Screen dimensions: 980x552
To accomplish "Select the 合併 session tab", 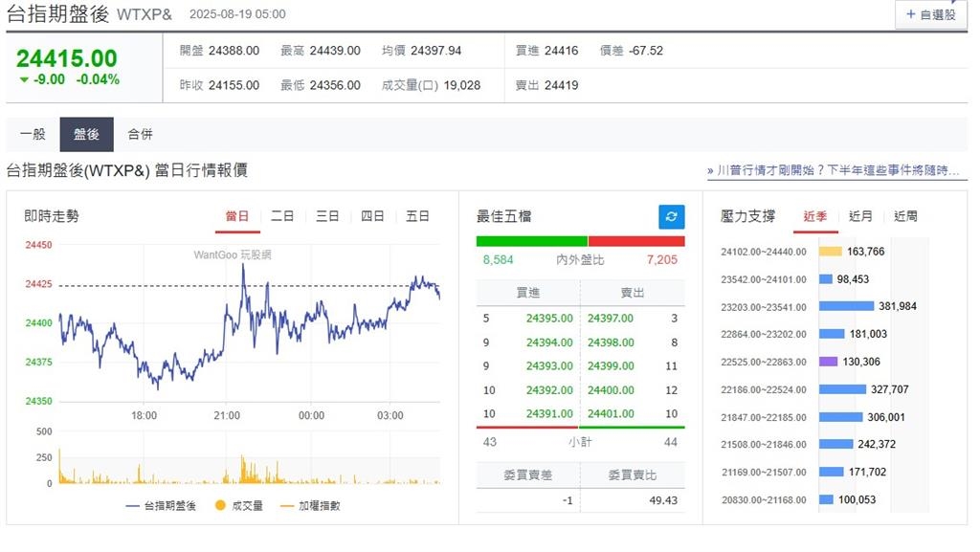I will coord(141,135).
